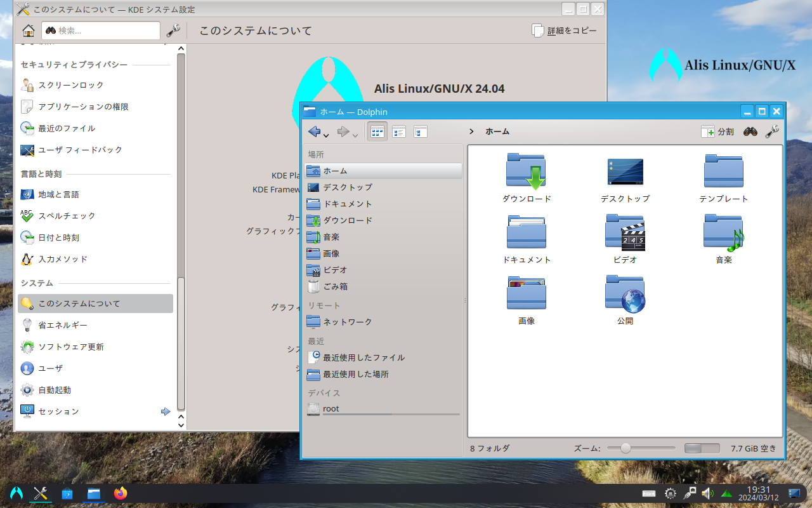Open 最近使用した場所 entry
The image size is (812, 508).
click(383, 374)
